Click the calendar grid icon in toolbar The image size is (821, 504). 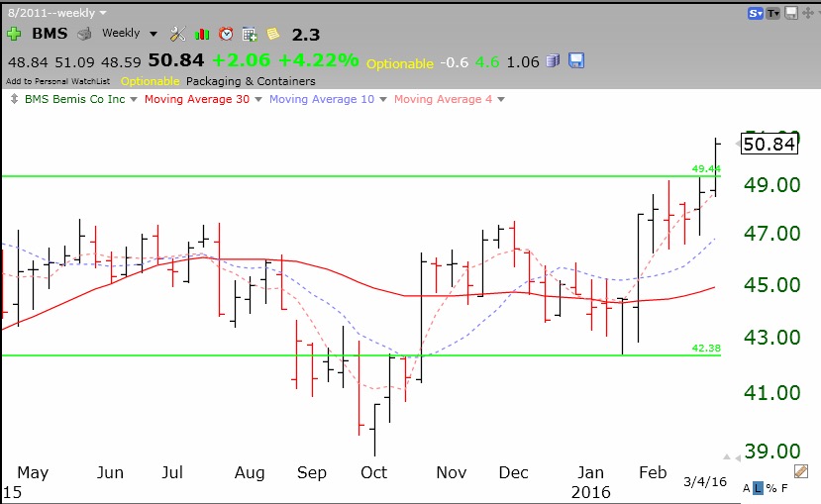[x=250, y=34]
